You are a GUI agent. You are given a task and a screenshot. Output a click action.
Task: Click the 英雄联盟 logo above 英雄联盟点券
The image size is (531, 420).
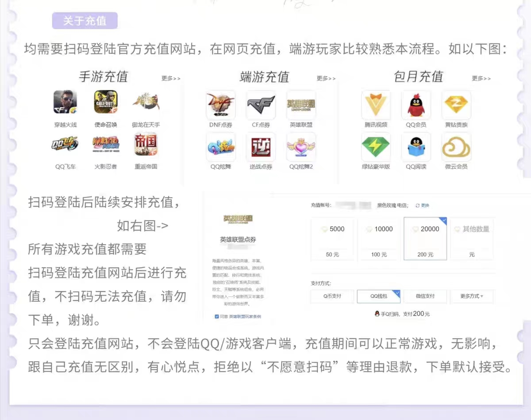[x=238, y=219]
